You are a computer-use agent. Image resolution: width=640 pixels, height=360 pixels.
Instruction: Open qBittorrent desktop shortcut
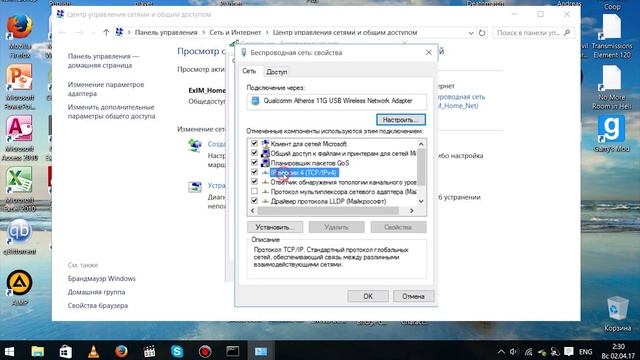[19, 238]
